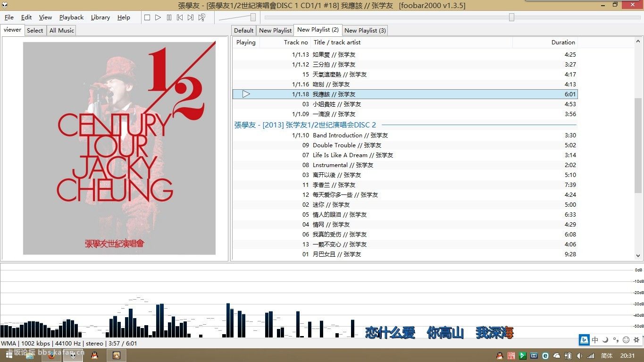Select the track Band Introduction

click(405, 135)
